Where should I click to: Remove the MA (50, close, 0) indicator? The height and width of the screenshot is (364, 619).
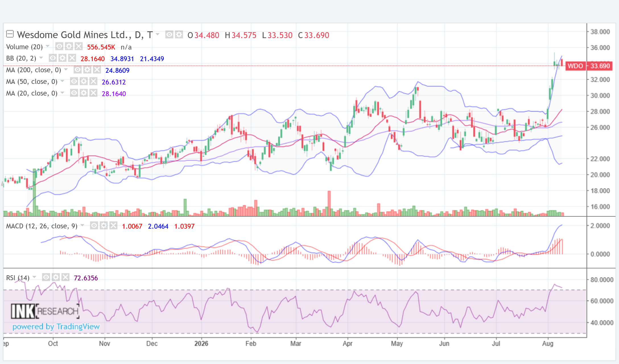93,81
